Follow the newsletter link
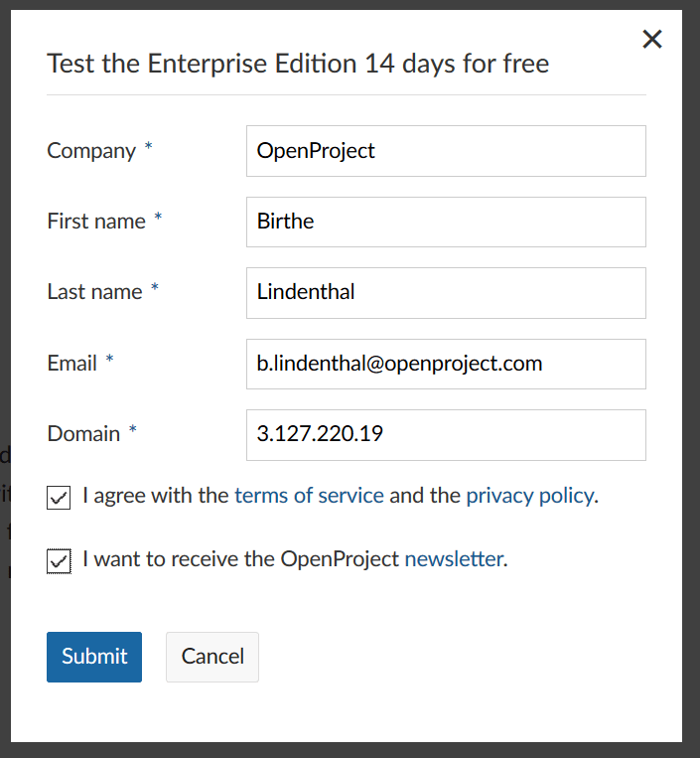700x758 pixels. pyautogui.click(x=453, y=559)
